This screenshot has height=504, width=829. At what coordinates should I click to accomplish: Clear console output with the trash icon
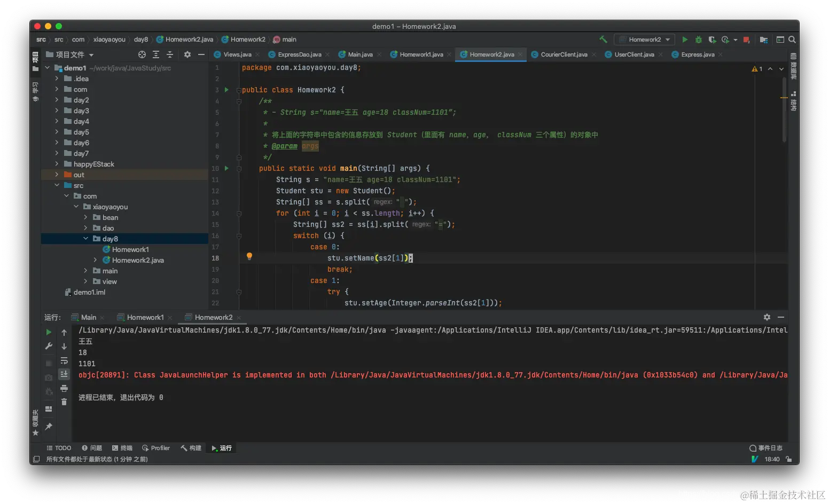click(64, 402)
